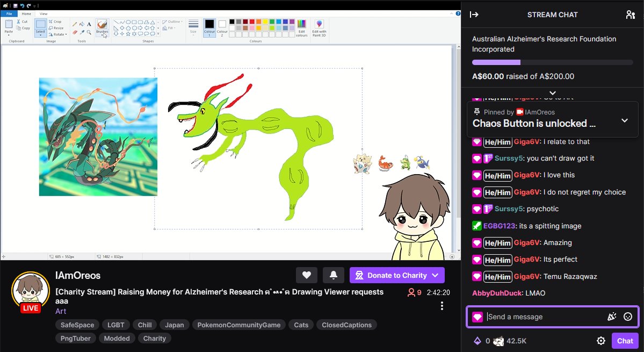644x352 pixels.
Task: Click the Crop command in Image group
Action: pyautogui.click(x=55, y=21)
